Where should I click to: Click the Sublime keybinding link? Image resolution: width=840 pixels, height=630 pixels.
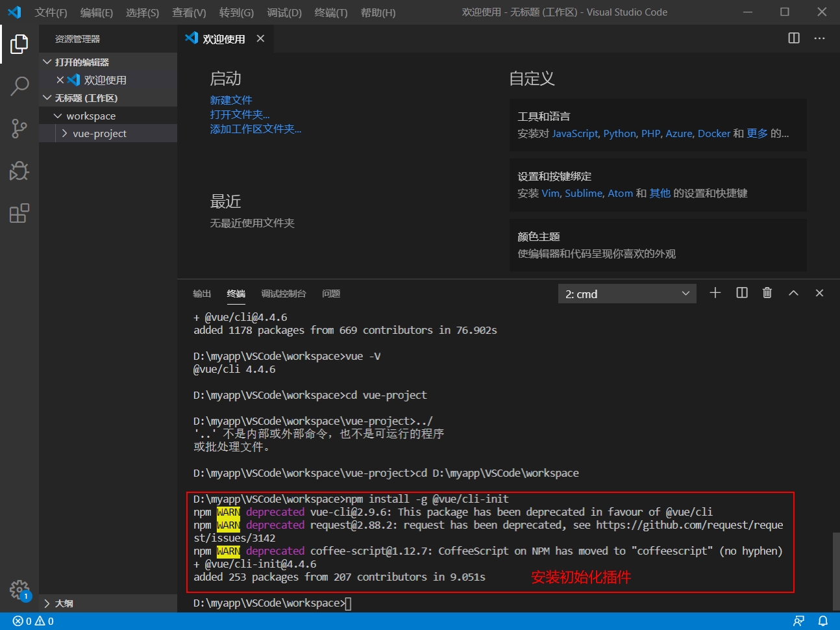584,193
